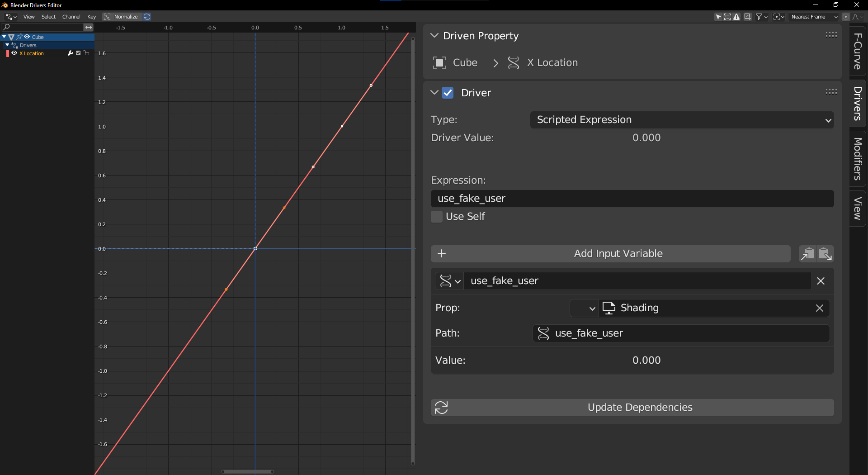Hide Cube channel curves with eye icon
868x475 pixels.
[27, 37]
